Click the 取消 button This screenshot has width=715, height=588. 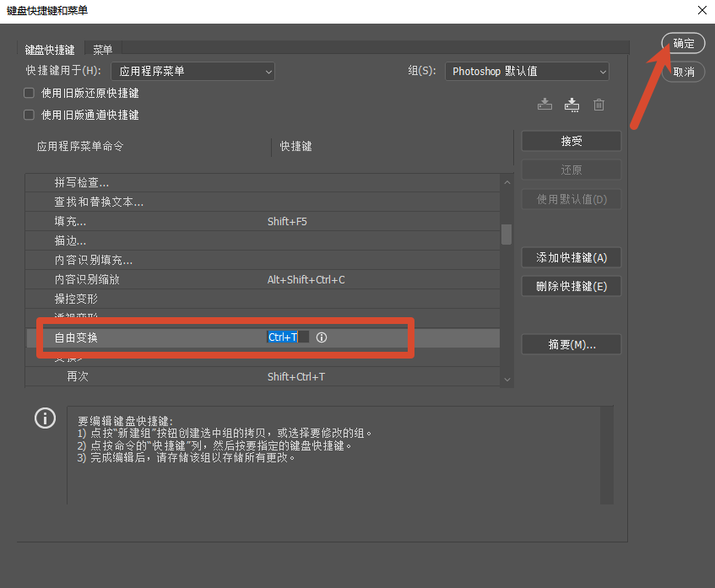[683, 72]
